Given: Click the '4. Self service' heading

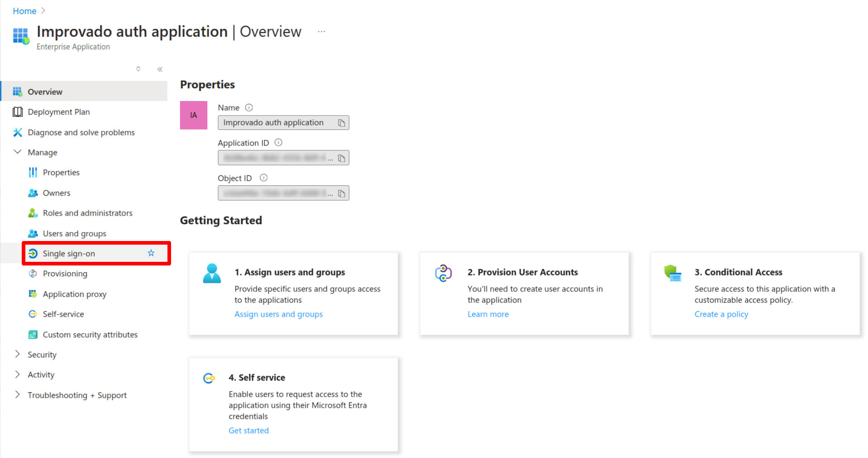Looking at the screenshot, I should point(257,378).
